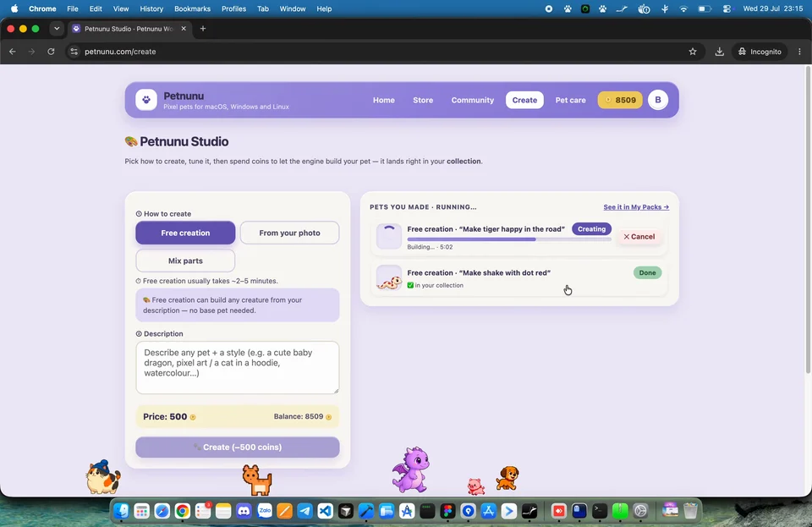This screenshot has height=527, width=812.
Task: Go to the Home nav item
Action: point(384,100)
